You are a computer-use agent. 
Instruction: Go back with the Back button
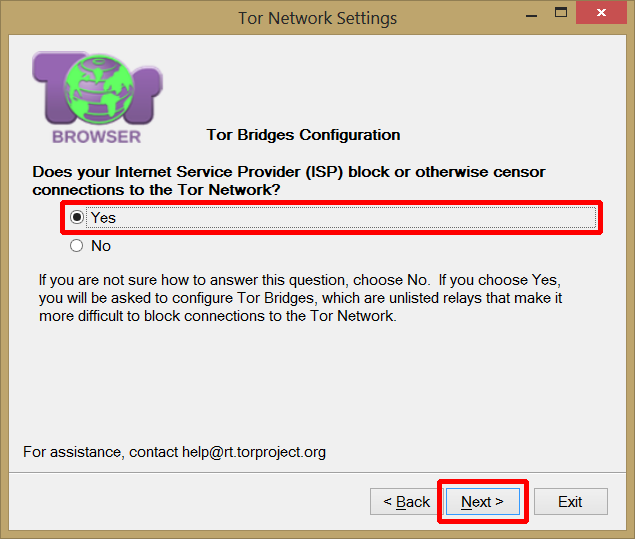point(404,502)
